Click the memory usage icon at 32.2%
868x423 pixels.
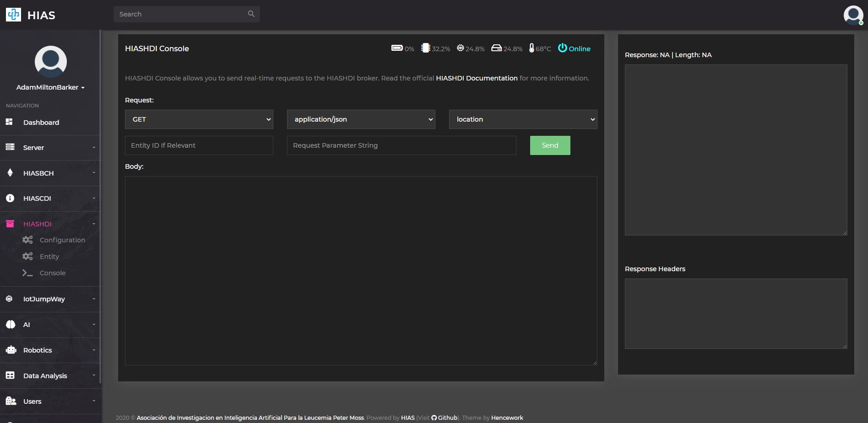tap(426, 48)
